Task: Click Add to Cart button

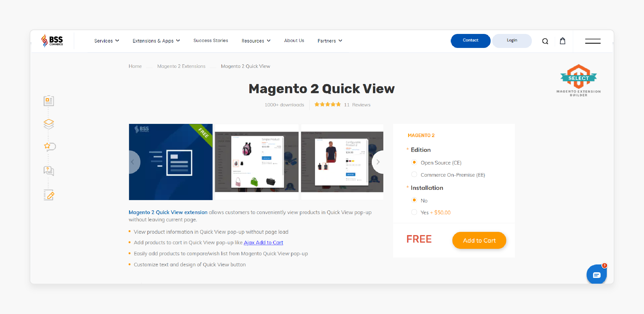Action: pos(479,240)
